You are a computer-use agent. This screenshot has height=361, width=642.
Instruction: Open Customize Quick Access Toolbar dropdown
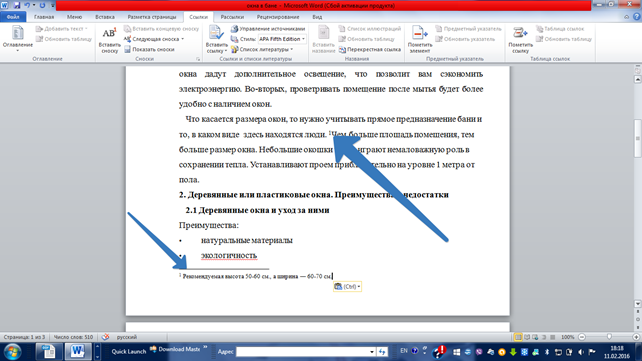[x=52, y=5]
